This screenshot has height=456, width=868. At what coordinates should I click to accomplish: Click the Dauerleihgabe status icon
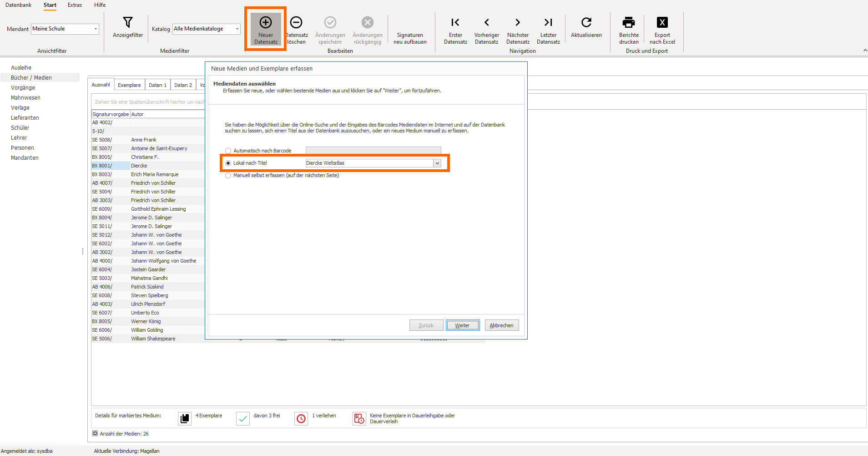(x=359, y=419)
